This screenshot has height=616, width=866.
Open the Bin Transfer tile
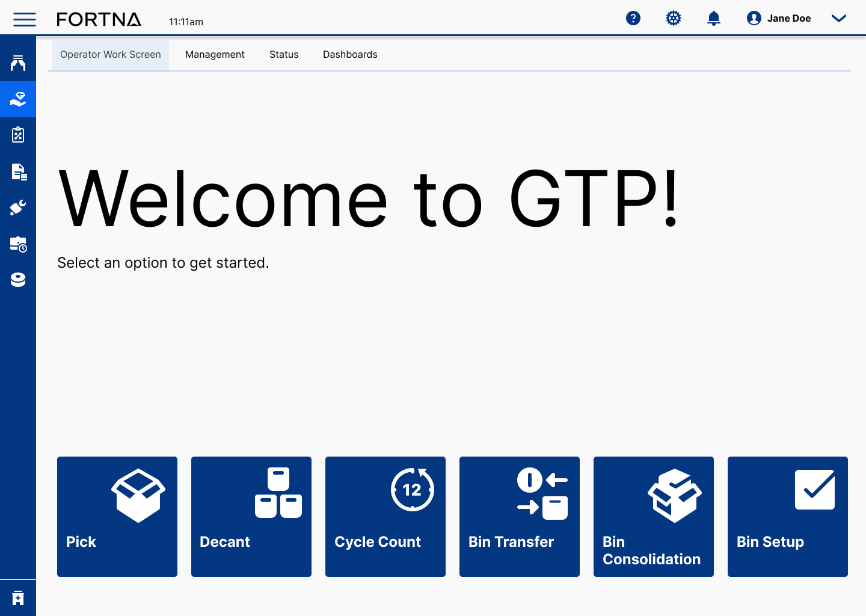(520, 517)
